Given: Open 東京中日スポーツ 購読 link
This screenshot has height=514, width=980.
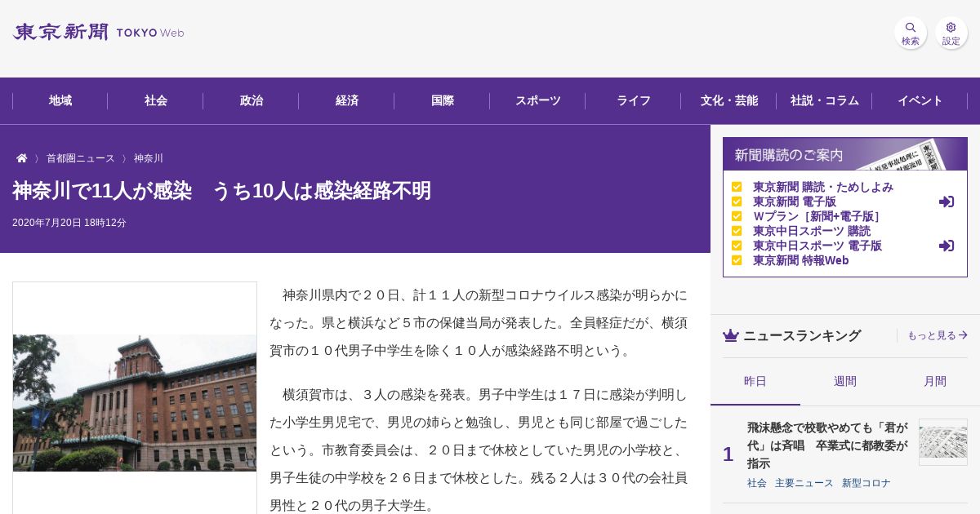Looking at the screenshot, I should [x=812, y=231].
